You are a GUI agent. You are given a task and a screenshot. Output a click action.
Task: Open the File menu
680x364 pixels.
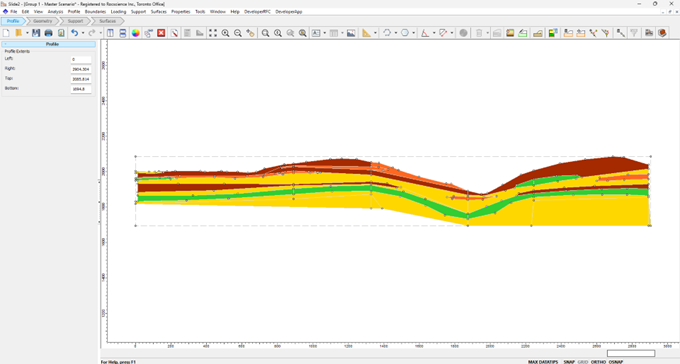tap(13, 12)
